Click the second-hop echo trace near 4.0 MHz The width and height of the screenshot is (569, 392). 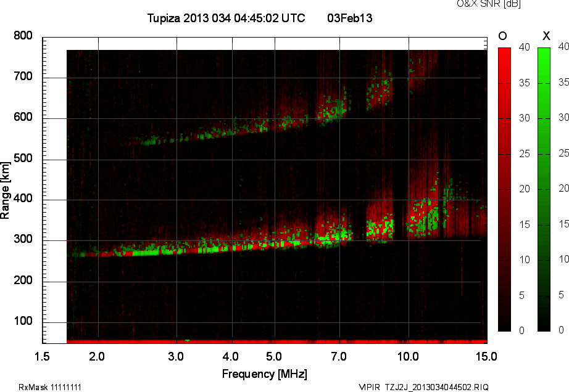tap(232, 131)
